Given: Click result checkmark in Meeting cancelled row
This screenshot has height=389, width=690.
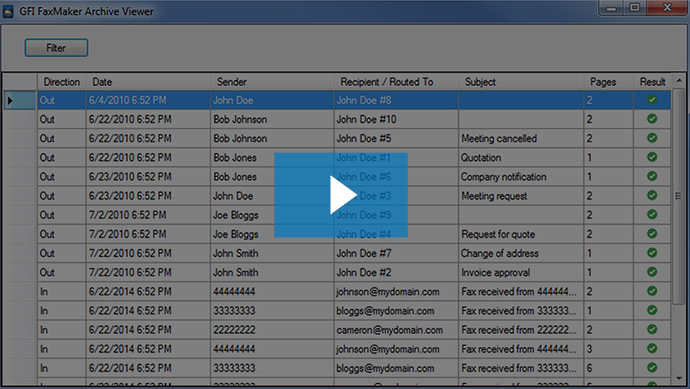Looking at the screenshot, I should (x=652, y=138).
